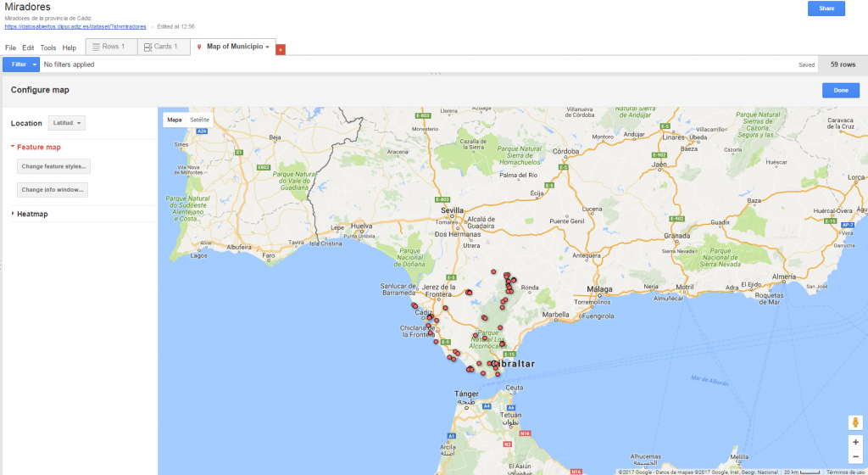868x475 pixels.
Task: Open the Help menu
Action: [70, 47]
